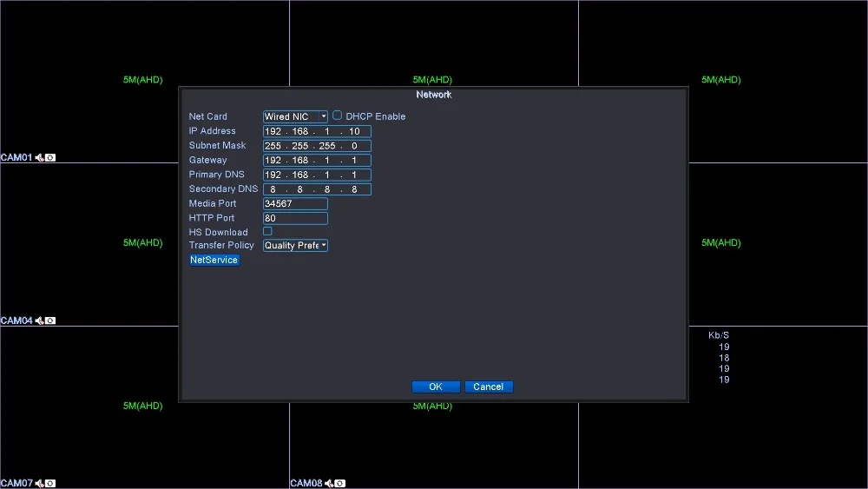Click the Media Port field 34567
The width and height of the screenshot is (868, 489).
(x=295, y=204)
